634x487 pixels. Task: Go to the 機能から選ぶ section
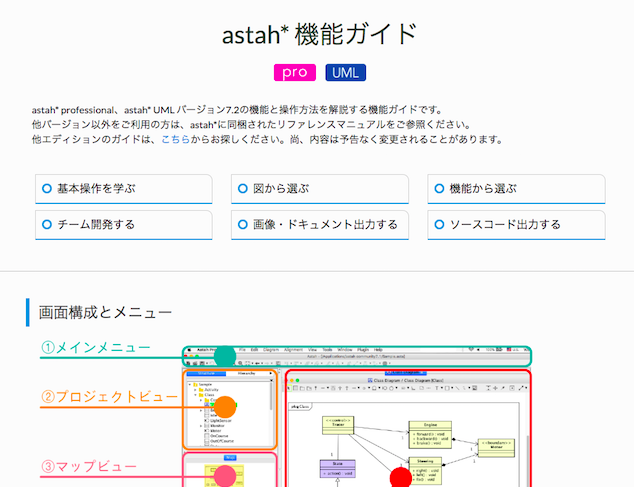(x=516, y=188)
